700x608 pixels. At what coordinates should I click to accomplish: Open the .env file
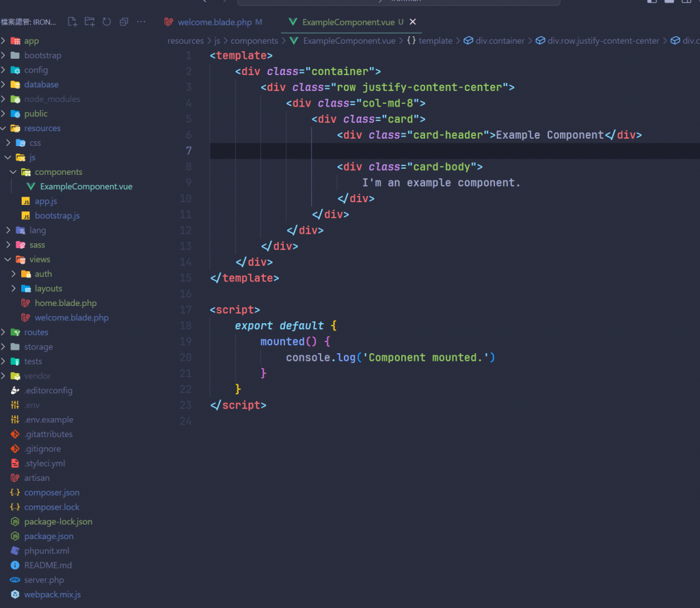[31, 405]
